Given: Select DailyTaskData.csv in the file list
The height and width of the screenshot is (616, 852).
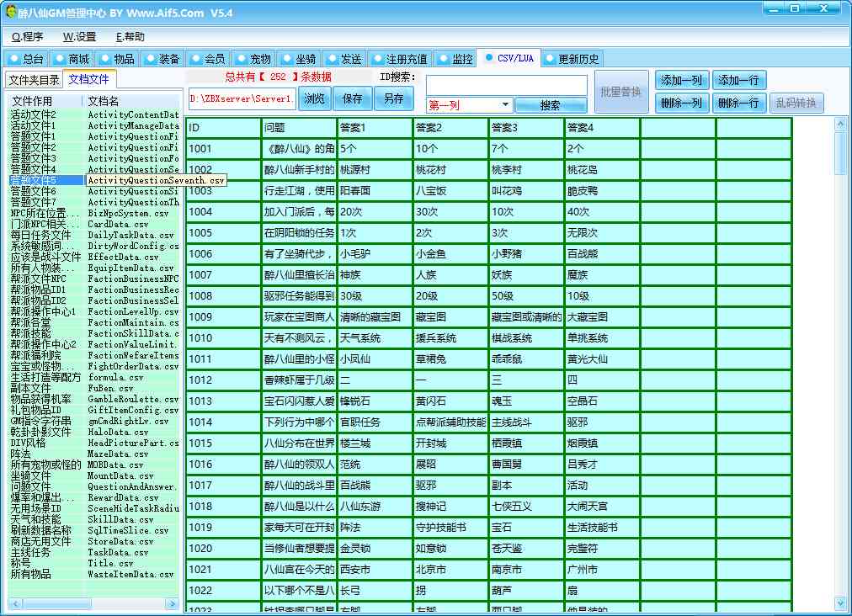Looking at the screenshot, I should [130, 236].
